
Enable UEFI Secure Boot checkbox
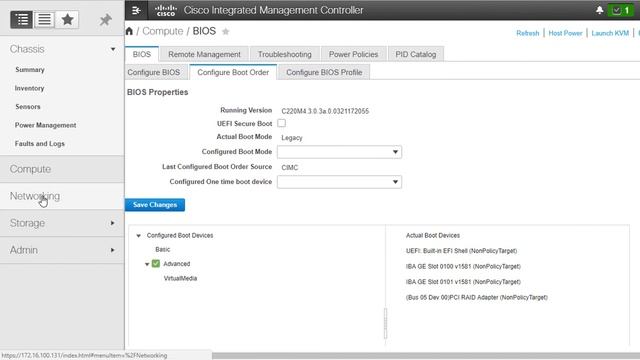click(282, 123)
